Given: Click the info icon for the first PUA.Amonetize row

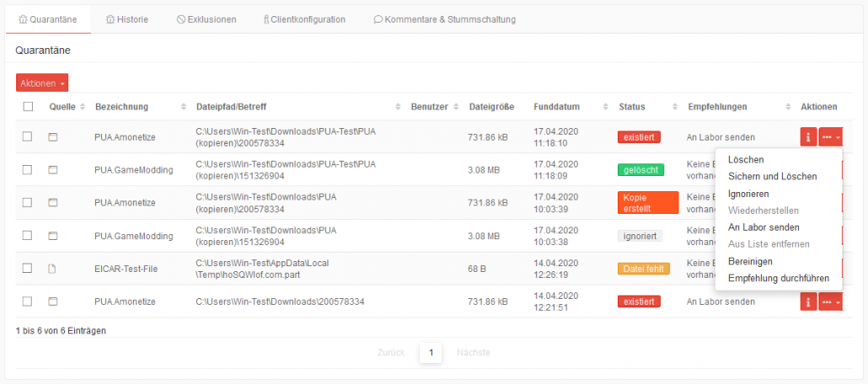Looking at the screenshot, I should click(808, 136).
